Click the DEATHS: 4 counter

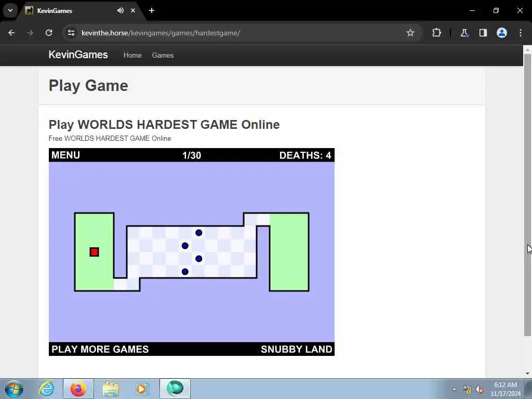(305, 155)
